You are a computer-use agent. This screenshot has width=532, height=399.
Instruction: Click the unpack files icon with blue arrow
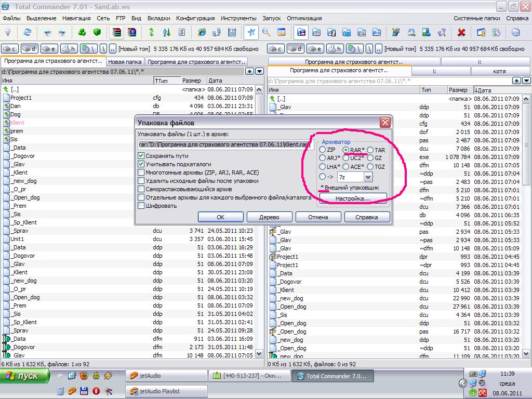point(132,33)
